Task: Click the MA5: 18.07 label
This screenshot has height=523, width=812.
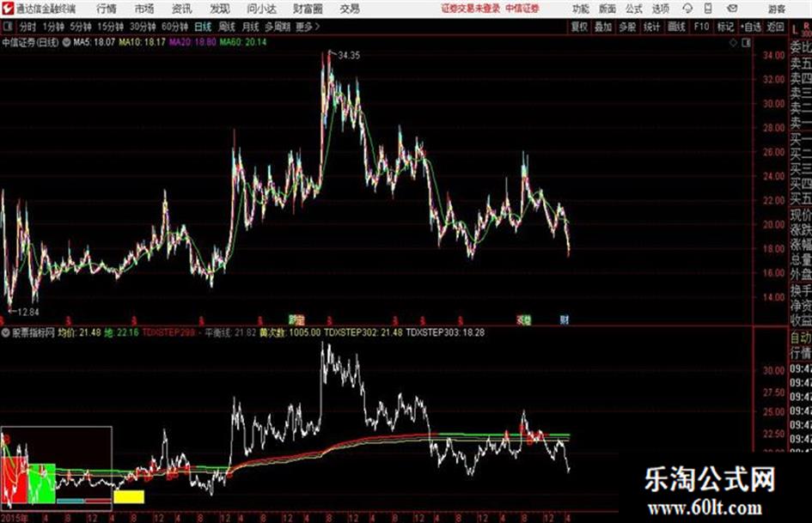Action: 95,42
